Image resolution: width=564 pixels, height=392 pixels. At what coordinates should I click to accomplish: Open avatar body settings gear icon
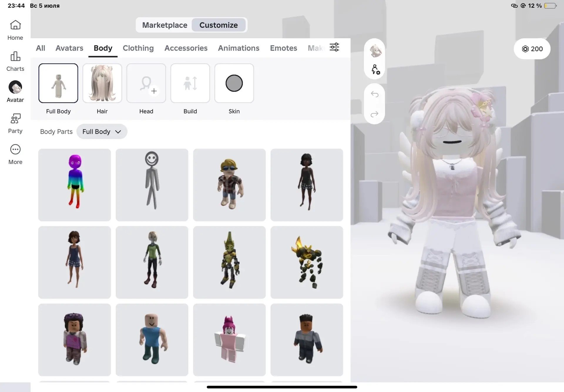click(x=375, y=70)
